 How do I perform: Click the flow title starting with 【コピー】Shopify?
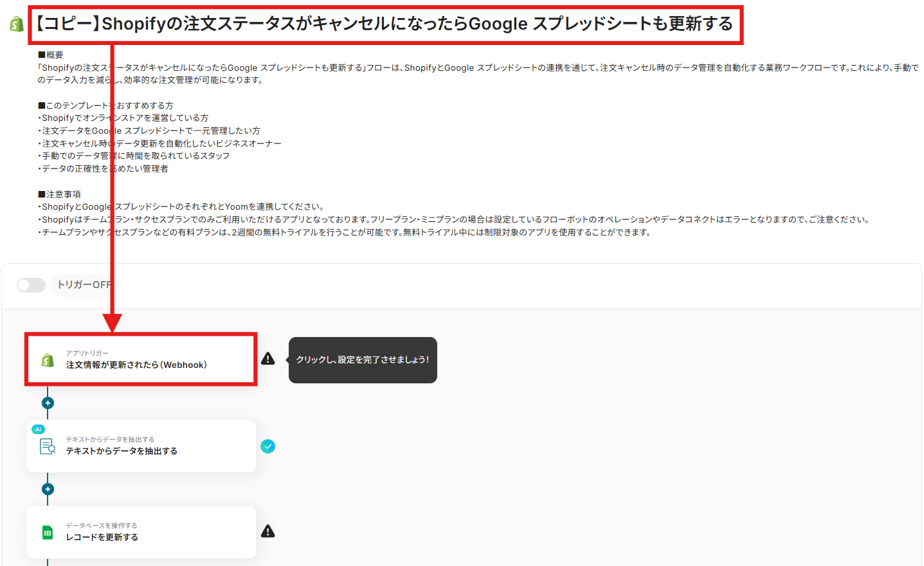click(384, 24)
